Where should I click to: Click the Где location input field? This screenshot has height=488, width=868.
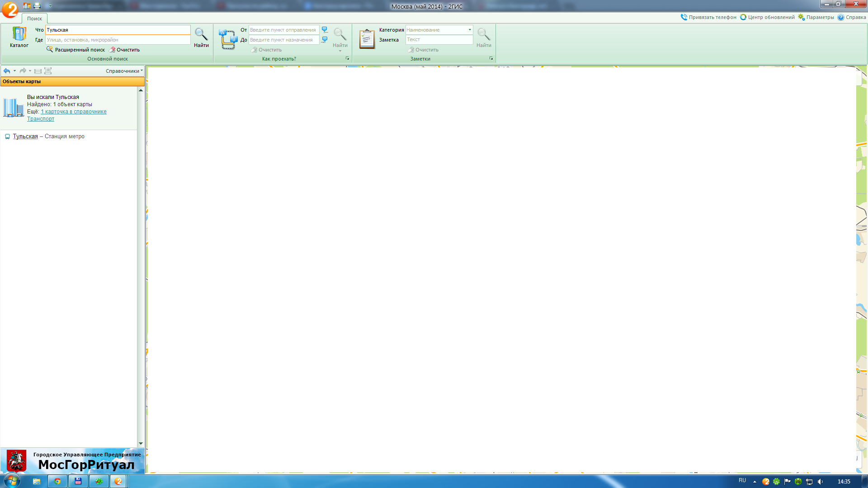coord(118,40)
